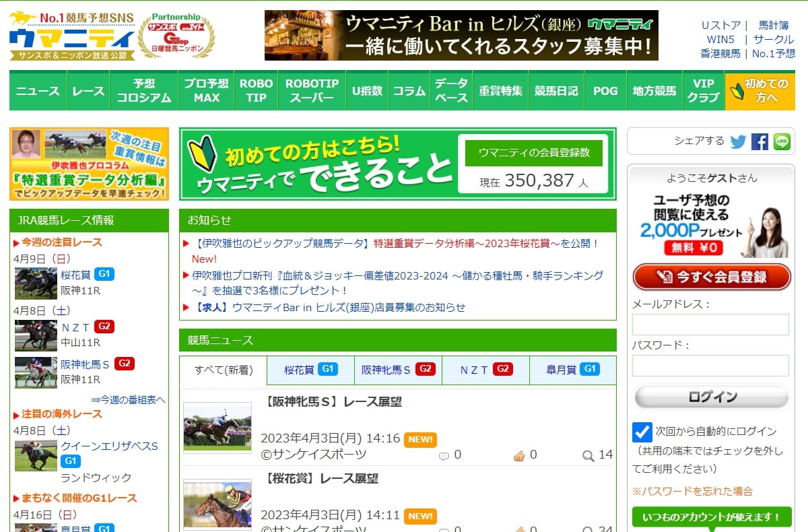Open the U指数 menu
808x532 pixels.
point(367,91)
